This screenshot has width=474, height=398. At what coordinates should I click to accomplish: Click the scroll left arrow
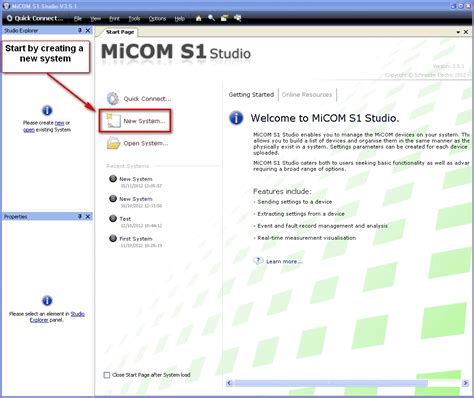coord(229,383)
